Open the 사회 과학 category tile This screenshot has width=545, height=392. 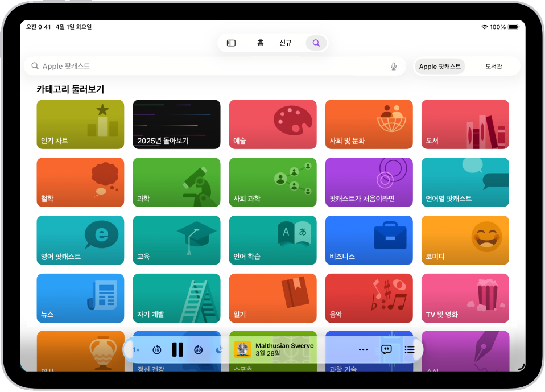273,183
